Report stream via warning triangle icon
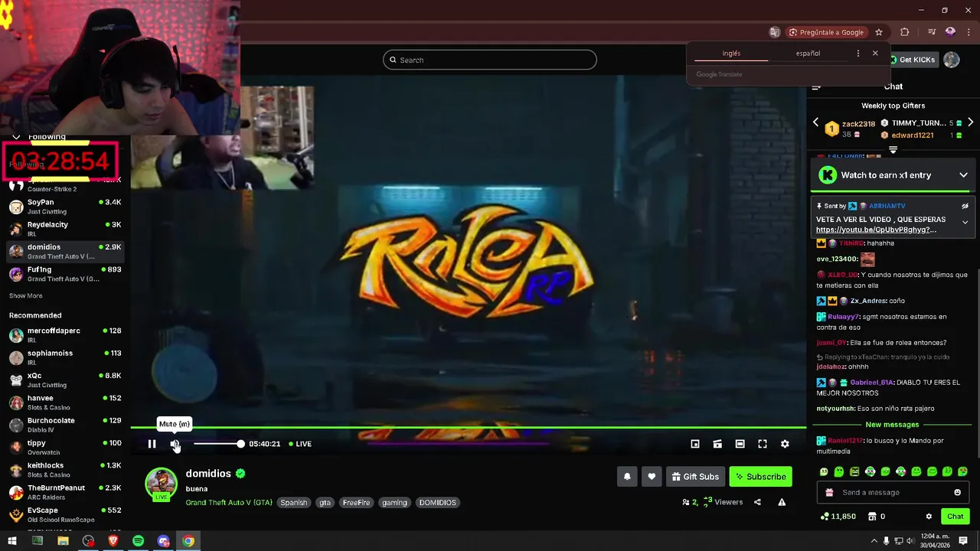This screenshot has height=551, width=980. point(782,502)
